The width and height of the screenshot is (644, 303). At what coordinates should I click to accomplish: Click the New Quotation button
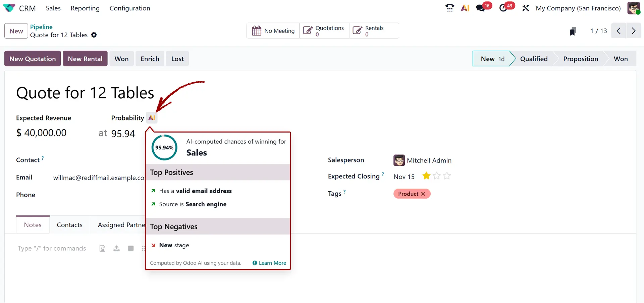tap(32, 58)
